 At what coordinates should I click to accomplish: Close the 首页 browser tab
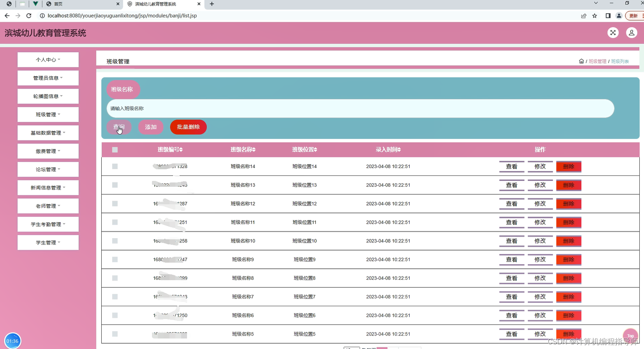[118, 4]
